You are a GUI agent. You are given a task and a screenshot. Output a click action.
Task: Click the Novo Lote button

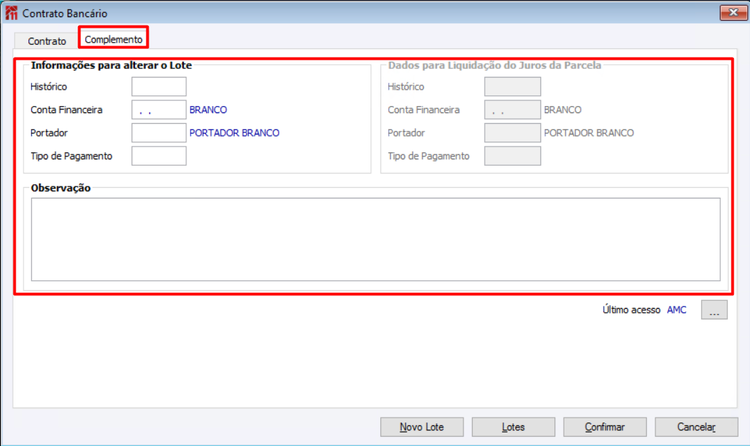pos(422,427)
